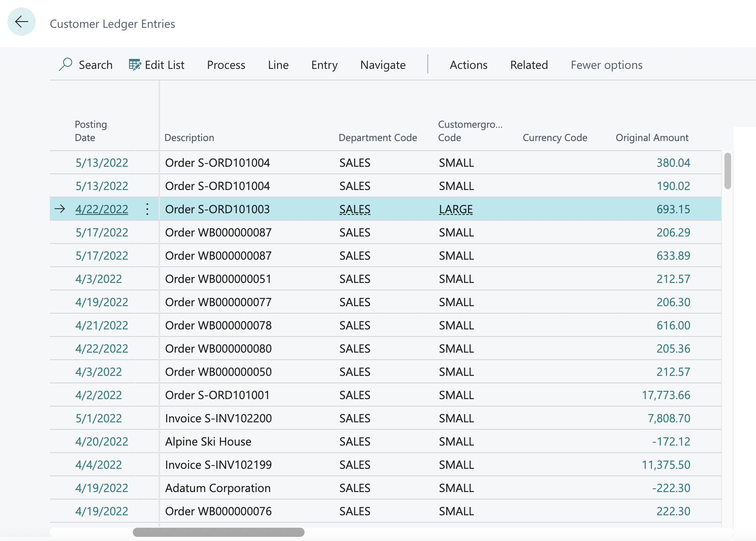Open the 4/2/2022 posting date link
The width and height of the screenshot is (756, 541).
click(98, 395)
